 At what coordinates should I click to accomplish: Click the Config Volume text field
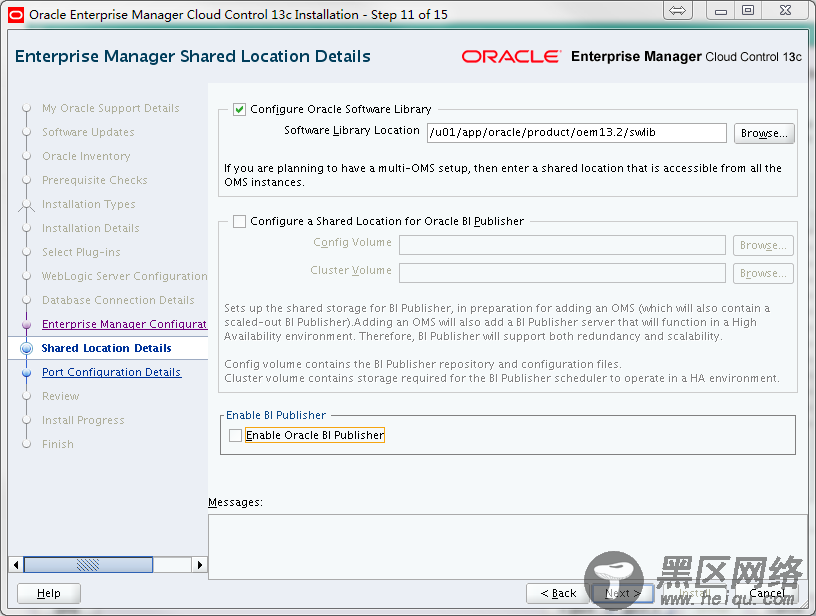562,245
